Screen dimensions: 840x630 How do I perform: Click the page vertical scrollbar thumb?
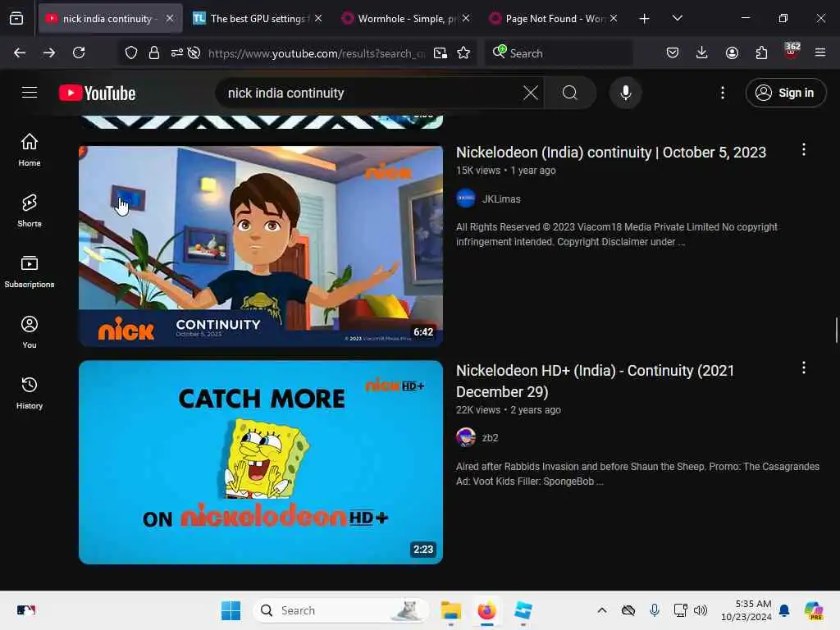pos(836,330)
